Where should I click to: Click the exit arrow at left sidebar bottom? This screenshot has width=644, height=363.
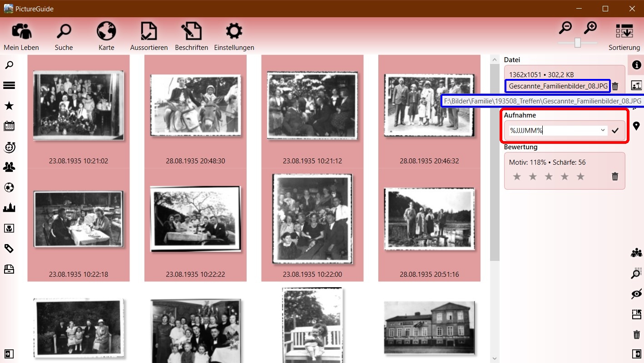pyautogui.click(x=8, y=354)
